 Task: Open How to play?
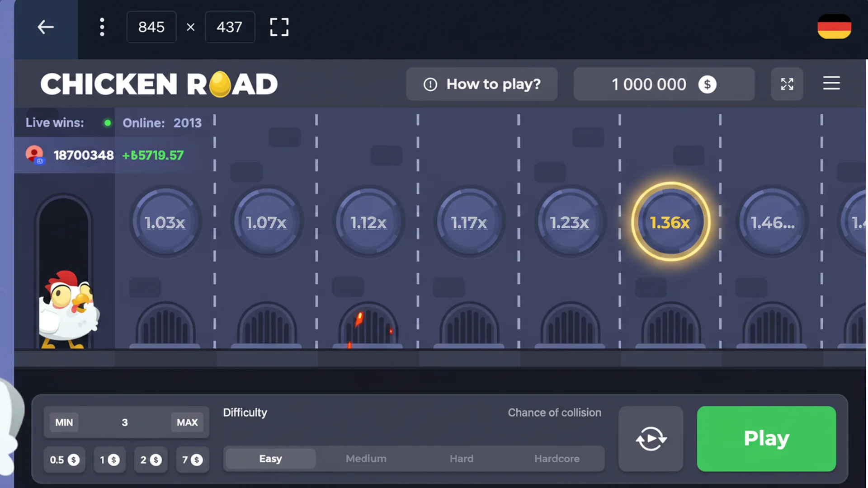(481, 84)
